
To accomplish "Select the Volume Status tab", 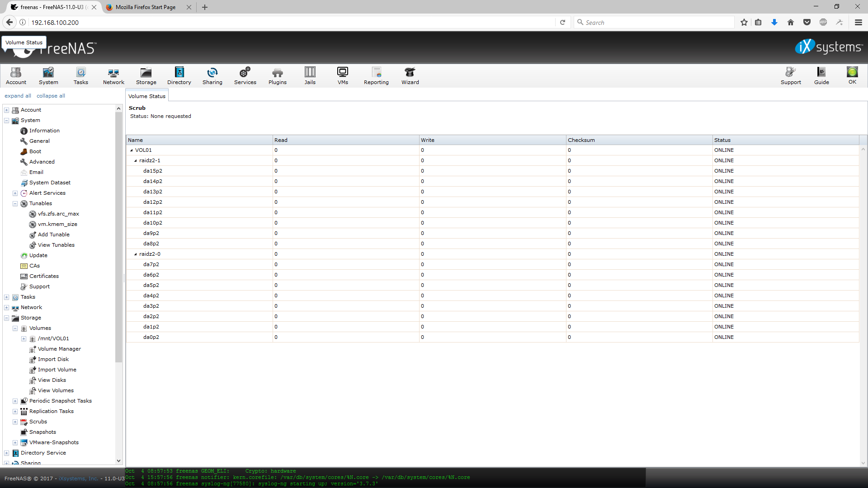I will (x=147, y=96).
